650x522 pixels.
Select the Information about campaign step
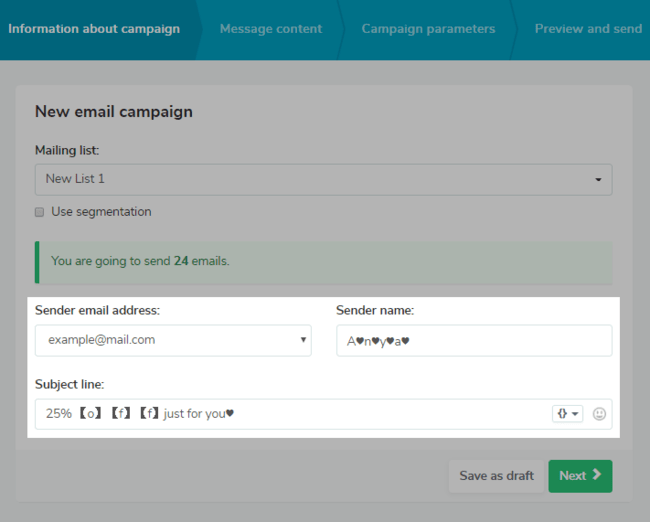[94, 29]
